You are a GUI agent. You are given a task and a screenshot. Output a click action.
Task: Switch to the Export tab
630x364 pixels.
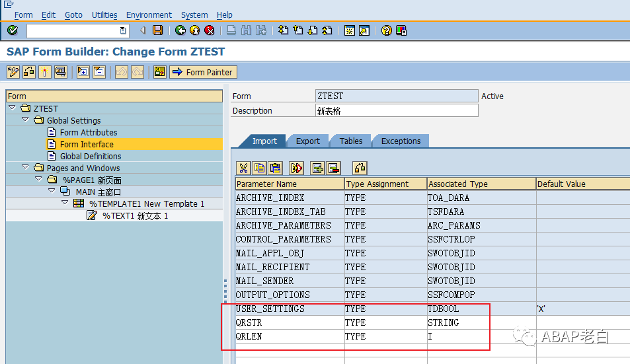[x=308, y=141]
